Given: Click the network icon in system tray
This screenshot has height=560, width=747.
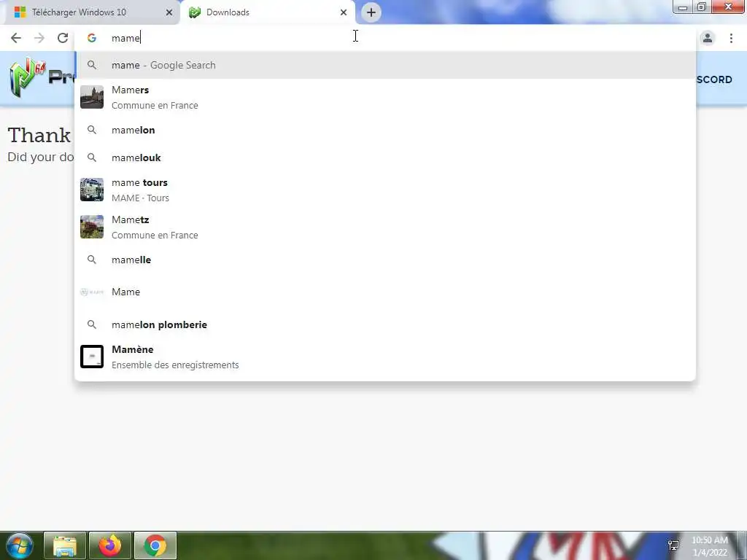Looking at the screenshot, I should (673, 545).
